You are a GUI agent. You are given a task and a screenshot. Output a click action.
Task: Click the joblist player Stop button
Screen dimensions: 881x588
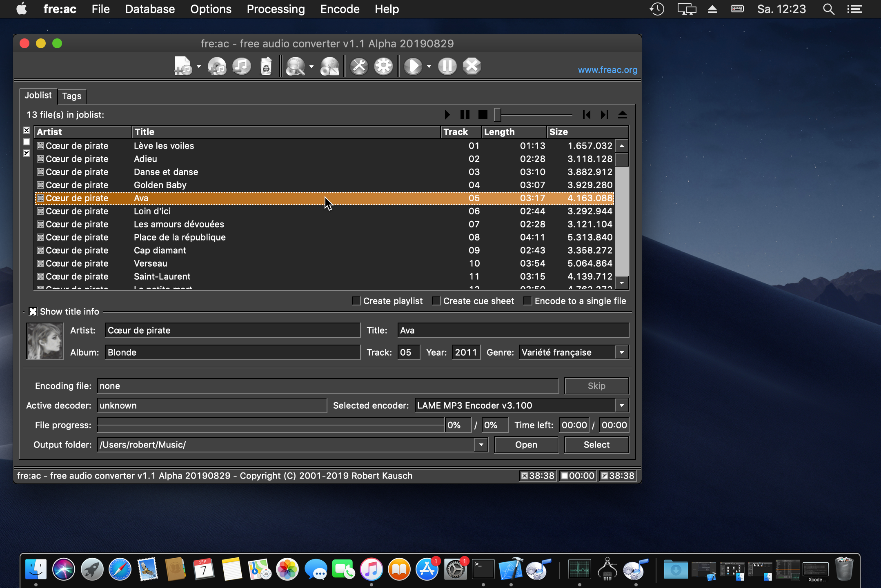tap(483, 115)
